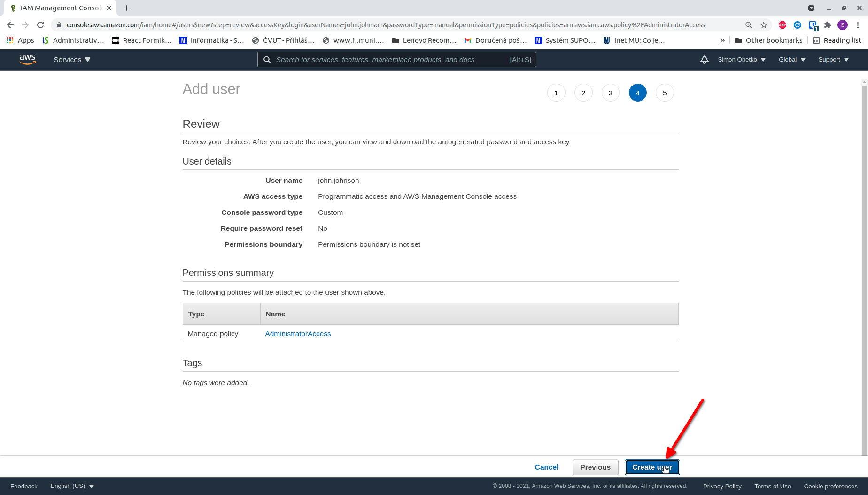This screenshot has width=868, height=495.
Task: Open the Systém SUPO bookmark
Action: 565,40
